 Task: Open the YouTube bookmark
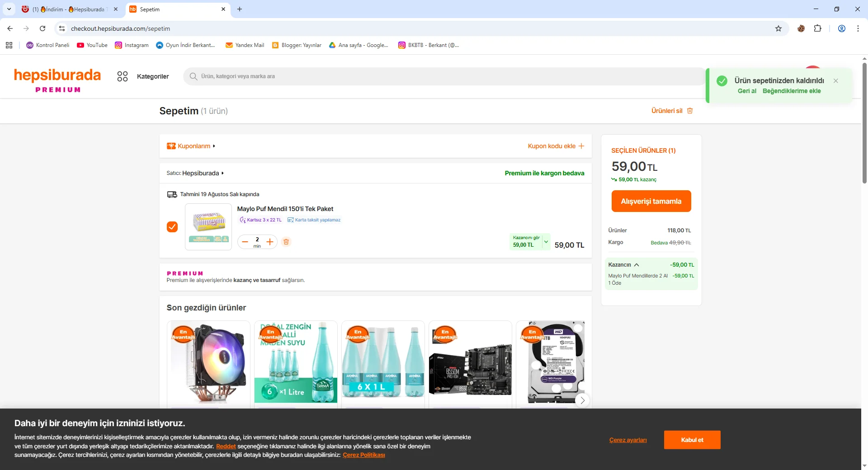coord(92,45)
